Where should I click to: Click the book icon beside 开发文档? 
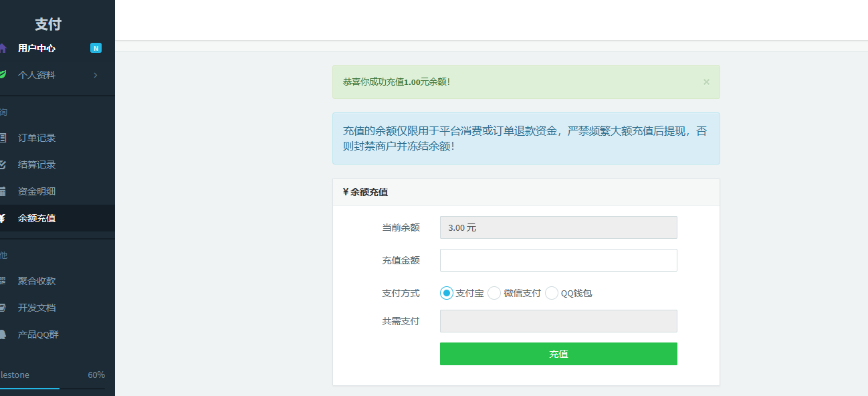[x=3, y=308]
